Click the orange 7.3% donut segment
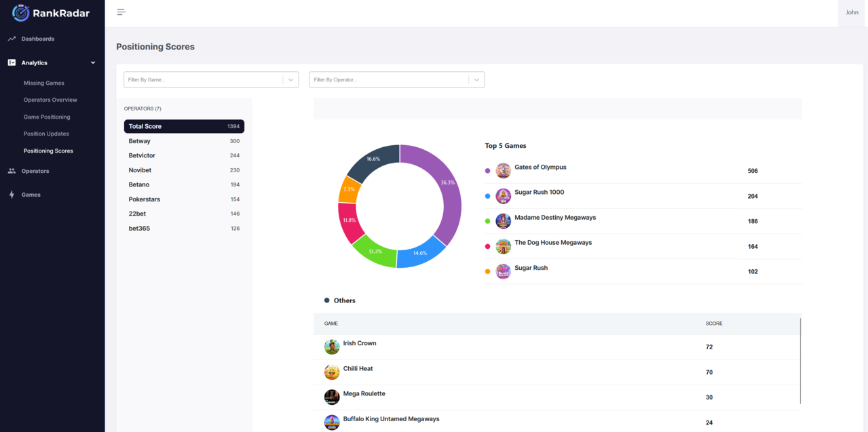The image size is (868, 432). [x=348, y=189]
